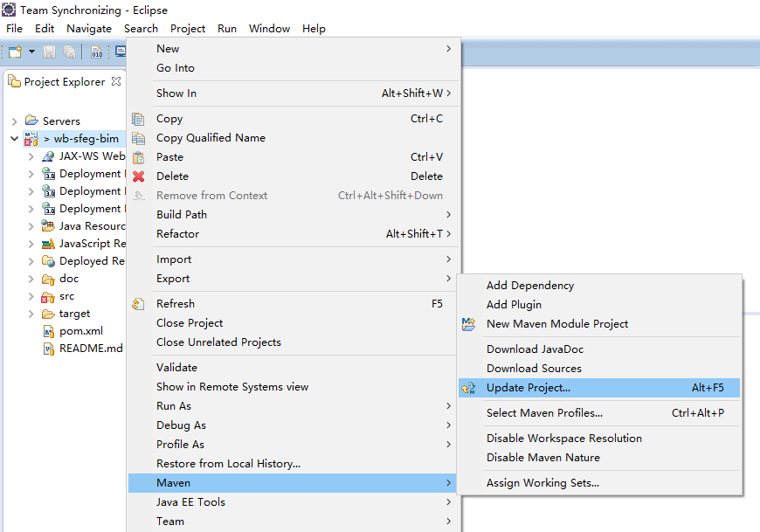Click the JAX-WS Web Services icon

(48, 156)
